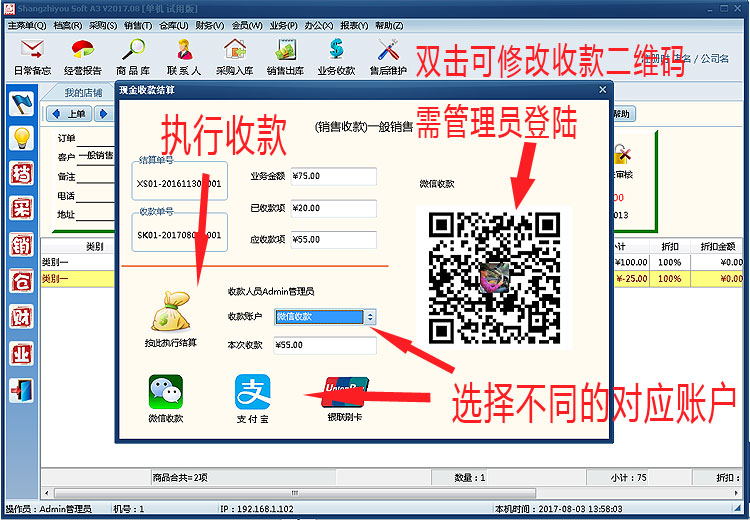Screen dimensions: 750x520
Task: Open the 仓库(U) menu
Action: tap(174, 25)
